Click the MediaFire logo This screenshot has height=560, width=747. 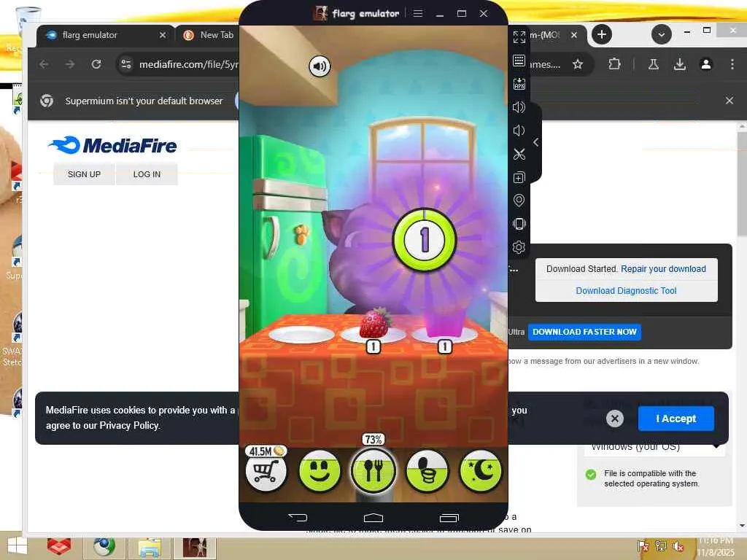(x=112, y=145)
